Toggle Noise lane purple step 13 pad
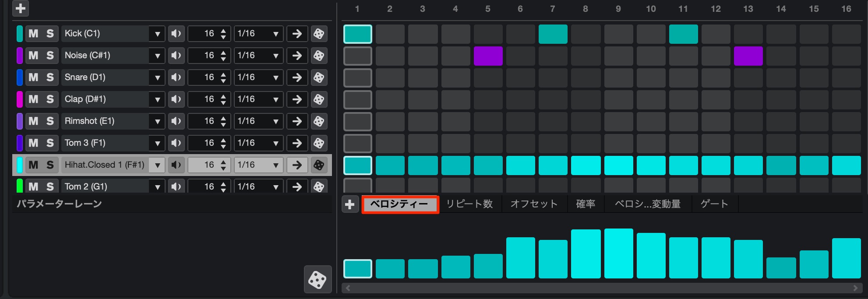Image resolution: width=868 pixels, height=299 pixels. pos(748,56)
